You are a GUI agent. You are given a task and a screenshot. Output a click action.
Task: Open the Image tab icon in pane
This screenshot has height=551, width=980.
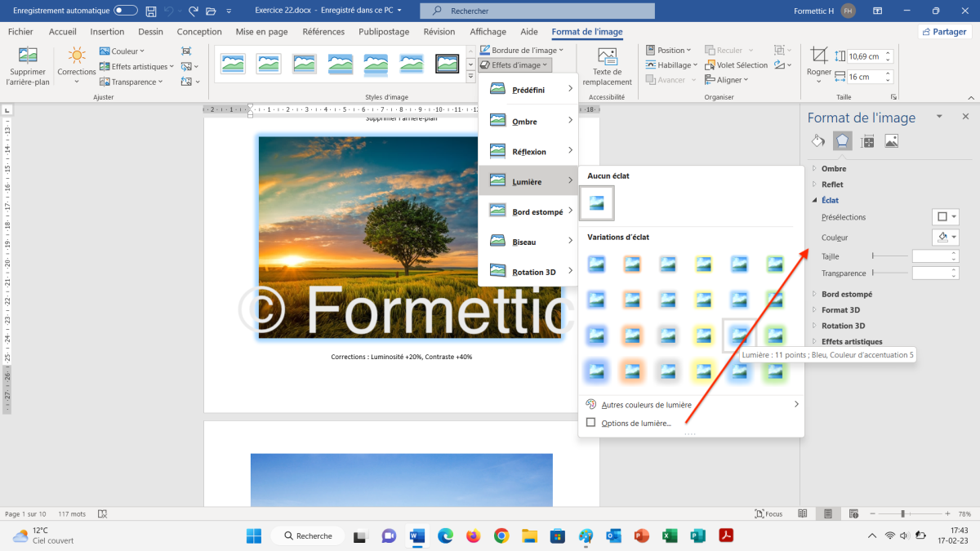tap(891, 141)
